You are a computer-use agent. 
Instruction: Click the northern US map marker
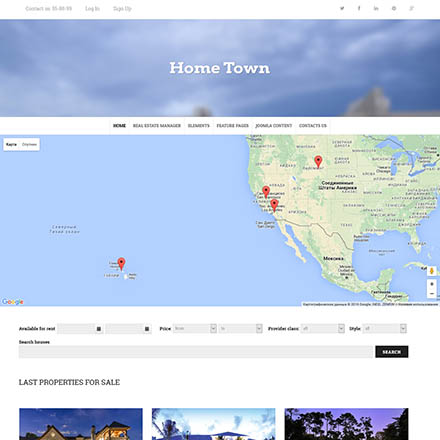tap(318, 162)
